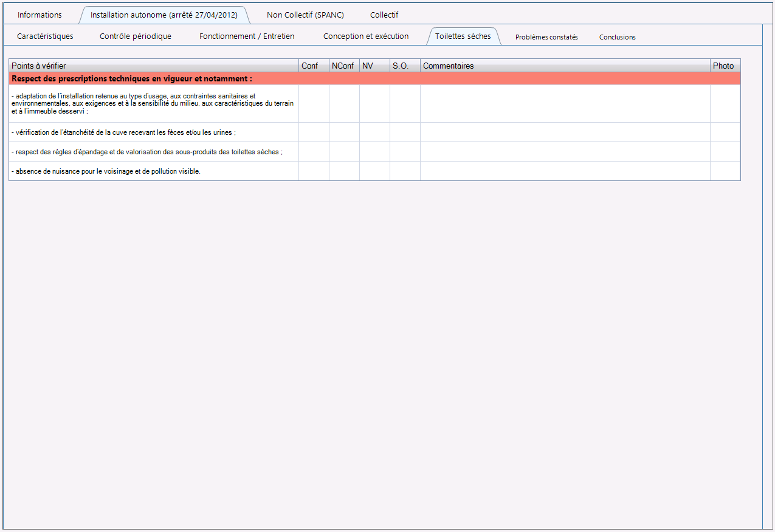This screenshot has width=775, height=532.
Task: Click Commentaires cell for absence de nuisance row
Action: 565,171
